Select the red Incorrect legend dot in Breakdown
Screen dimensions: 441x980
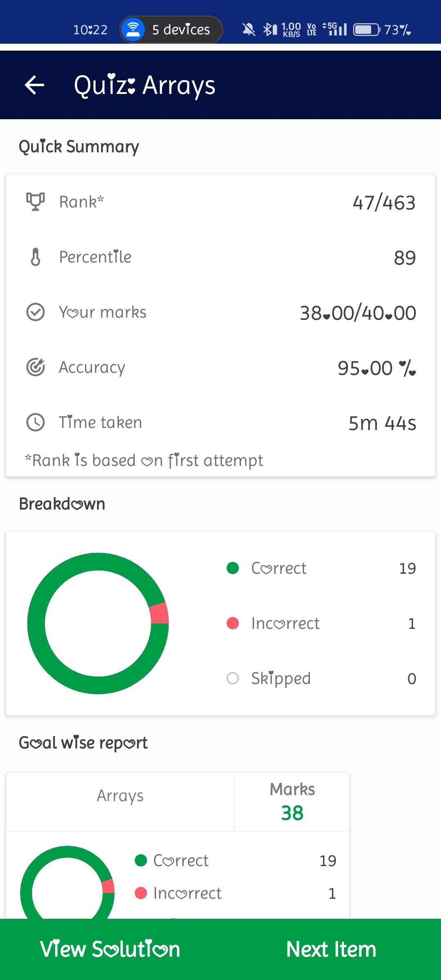click(x=233, y=623)
